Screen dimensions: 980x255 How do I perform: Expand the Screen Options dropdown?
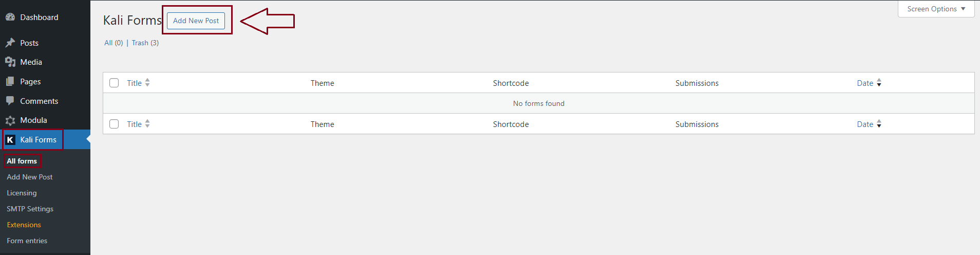[x=936, y=9]
